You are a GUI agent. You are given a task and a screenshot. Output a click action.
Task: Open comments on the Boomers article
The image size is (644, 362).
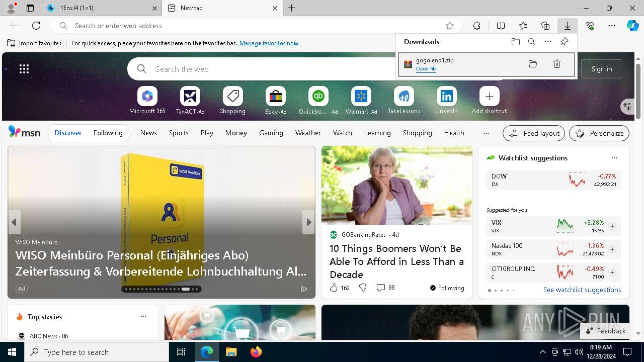pos(385,288)
